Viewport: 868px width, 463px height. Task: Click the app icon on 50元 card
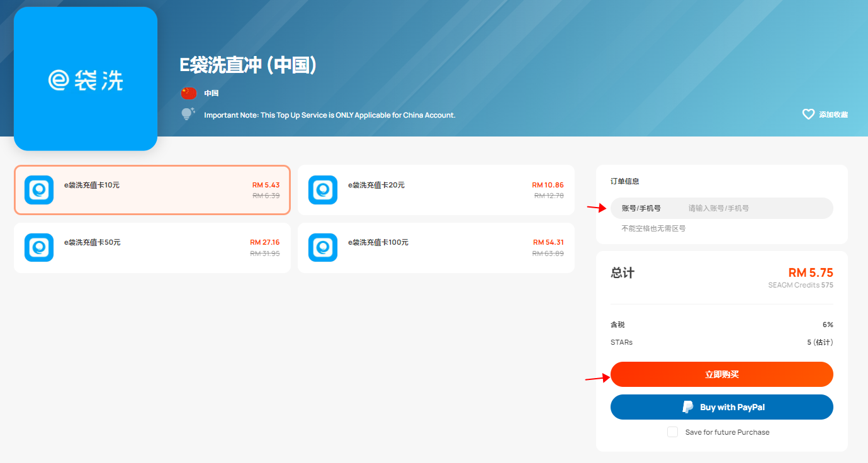[39, 247]
